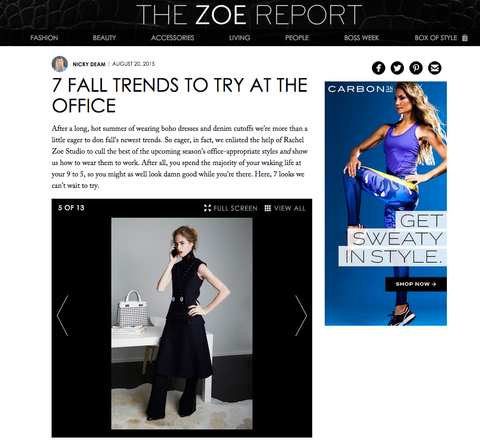Screen dimensions: 480x443
Task: Email article using envelope icon
Action: pyautogui.click(x=435, y=68)
